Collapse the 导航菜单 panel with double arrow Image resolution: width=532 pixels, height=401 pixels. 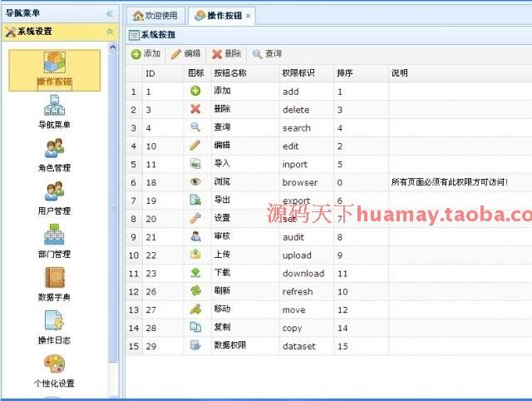[x=109, y=13]
